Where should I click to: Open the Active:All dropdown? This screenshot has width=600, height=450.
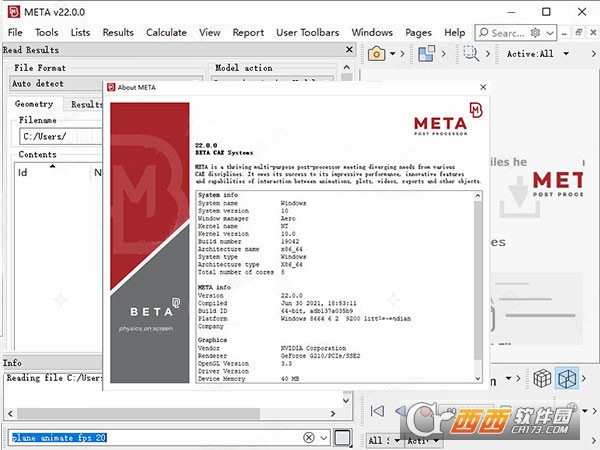538,54
